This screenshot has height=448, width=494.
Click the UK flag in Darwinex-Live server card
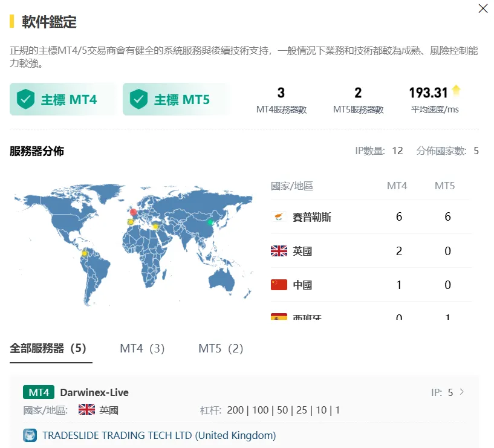tap(86, 409)
